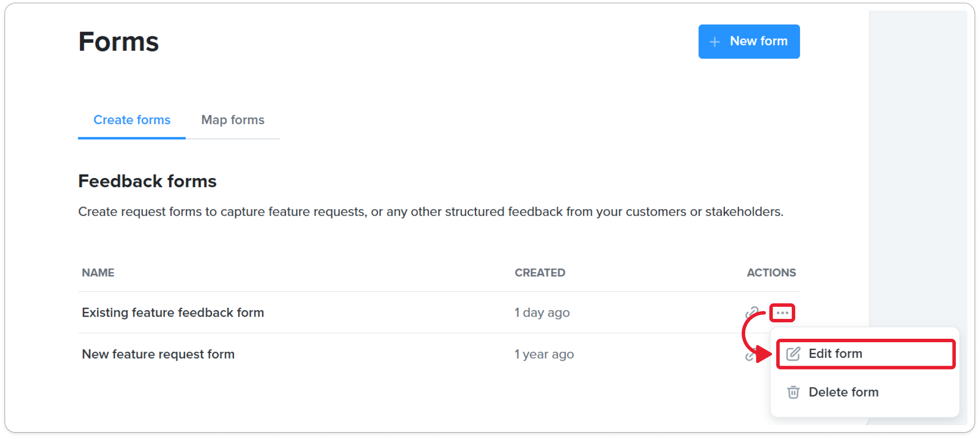The image size is (980, 439).
Task: Click the ACTIONS column header
Action: tap(771, 273)
